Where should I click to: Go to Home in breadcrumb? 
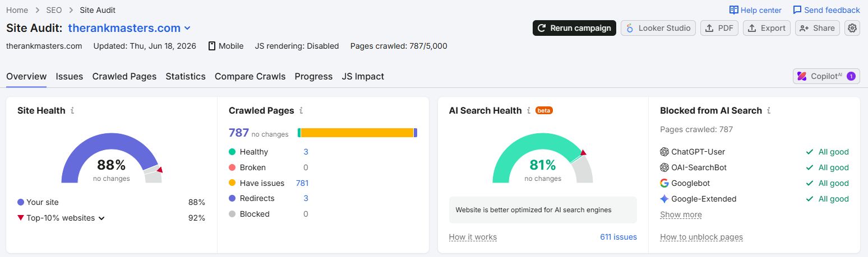[17, 10]
